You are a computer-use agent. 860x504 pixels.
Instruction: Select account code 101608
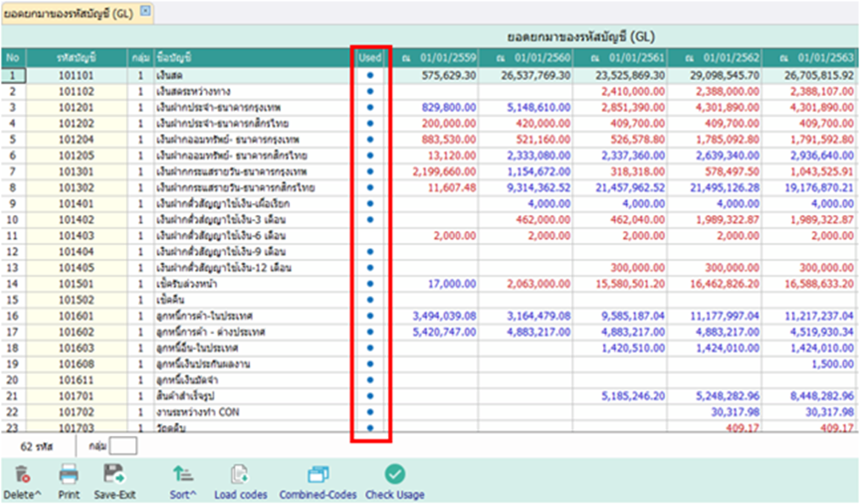(77, 365)
